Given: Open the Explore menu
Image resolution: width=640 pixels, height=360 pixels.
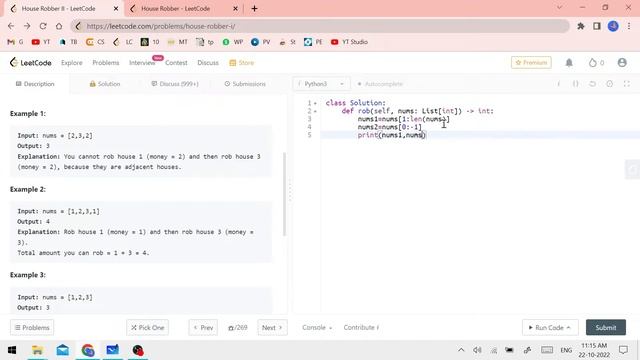Looking at the screenshot, I should point(72,62).
